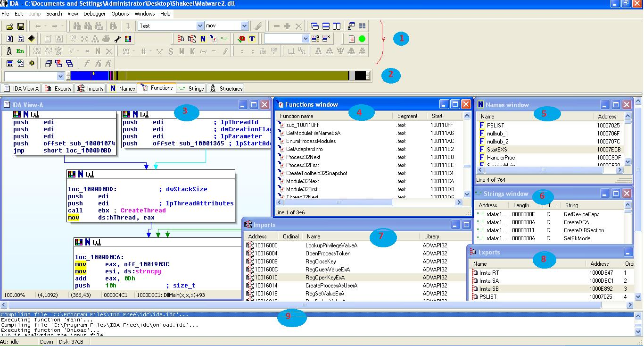The width and height of the screenshot is (644, 346).
Task: Click the Library column header in Imports
Action: point(431,236)
